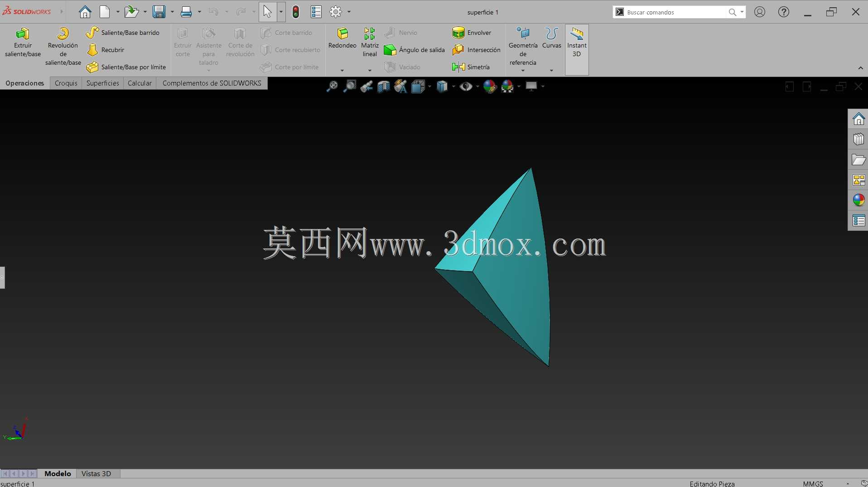Click the Extruir saliente/base tool
868x487 pixels.
[23, 43]
